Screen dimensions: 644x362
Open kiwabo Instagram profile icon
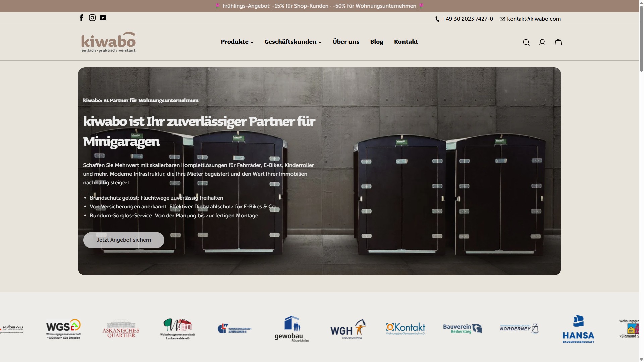92,18
